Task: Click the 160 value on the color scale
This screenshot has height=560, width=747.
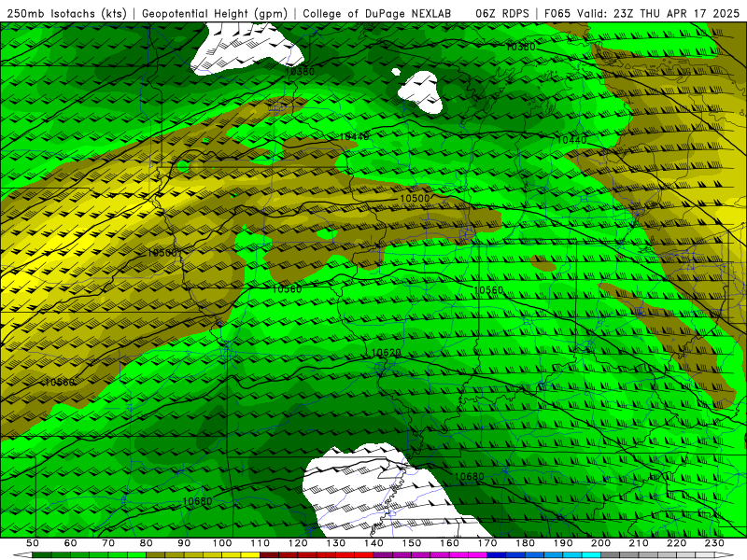Action: click(450, 543)
